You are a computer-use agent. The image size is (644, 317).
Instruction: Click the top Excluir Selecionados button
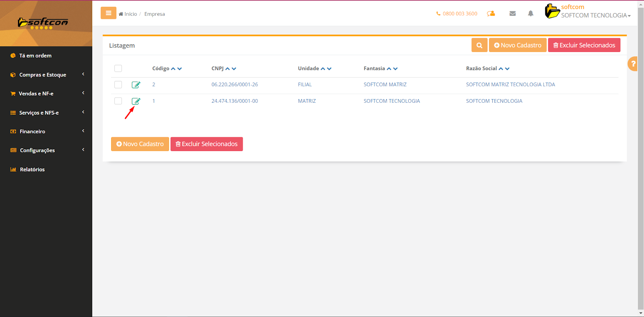click(x=584, y=45)
